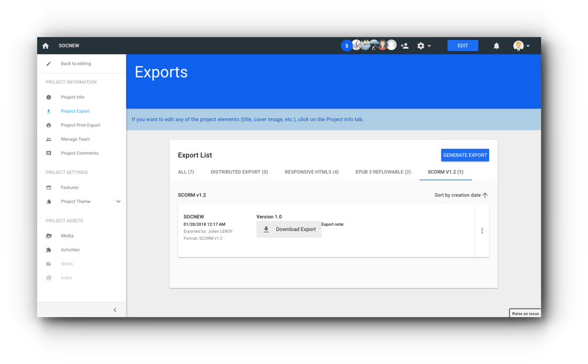Click the Exported by: Julien LEROY text

[x=208, y=231]
